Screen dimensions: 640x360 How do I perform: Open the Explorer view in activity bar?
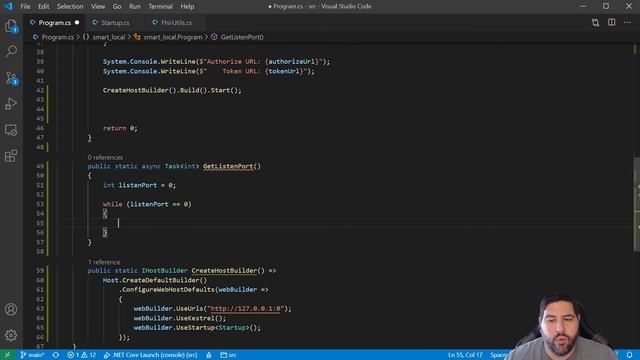(x=11, y=26)
